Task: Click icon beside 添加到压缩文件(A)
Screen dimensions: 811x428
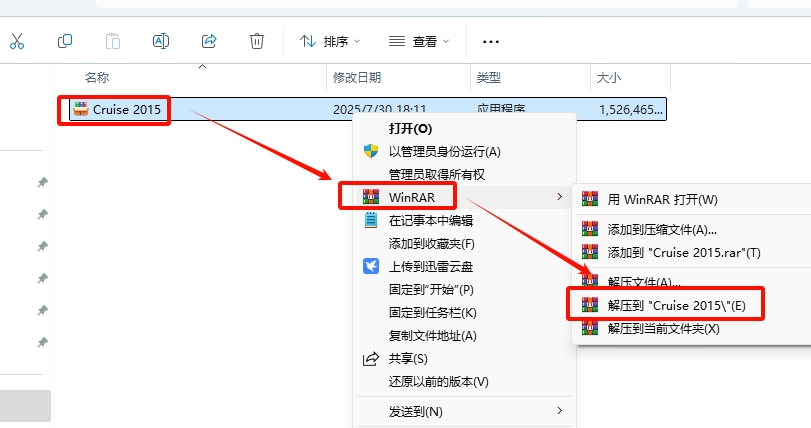Action: tap(590, 229)
